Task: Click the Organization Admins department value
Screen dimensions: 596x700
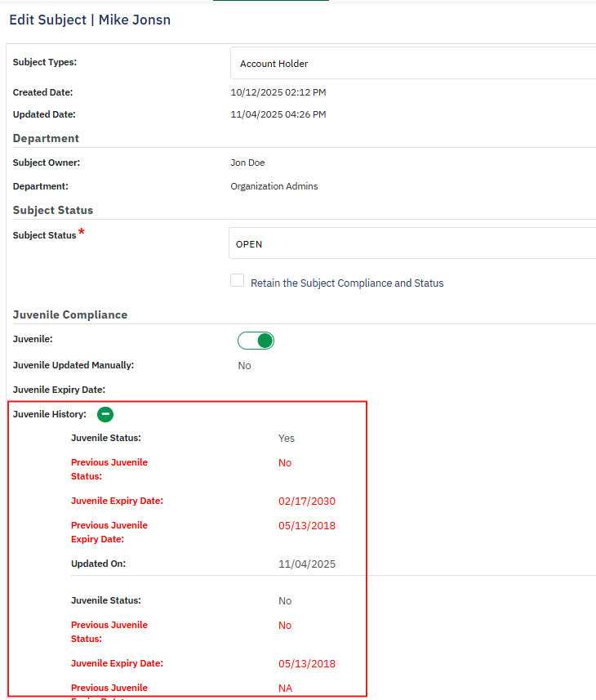Action: (x=274, y=186)
